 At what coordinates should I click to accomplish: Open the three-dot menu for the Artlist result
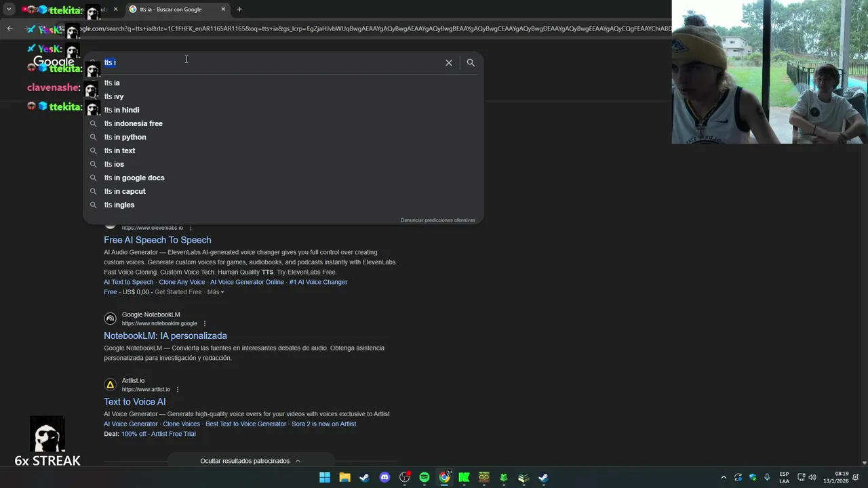(178, 389)
